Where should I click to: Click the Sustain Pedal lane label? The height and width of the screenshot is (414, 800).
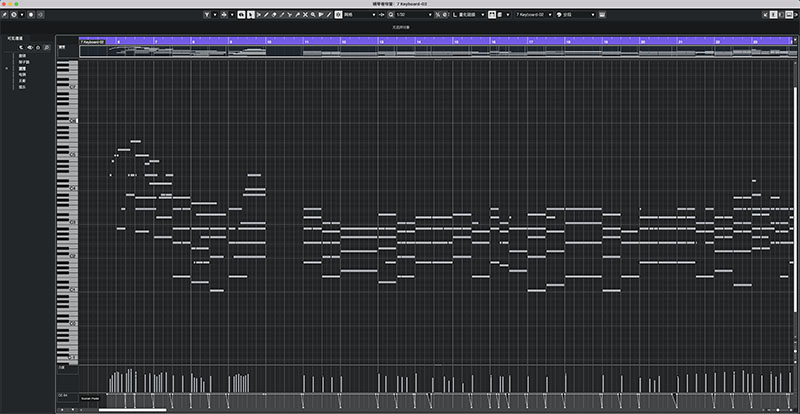click(90, 398)
